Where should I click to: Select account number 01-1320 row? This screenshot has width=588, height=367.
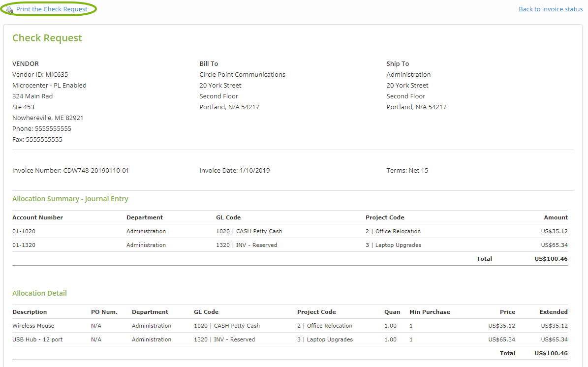(24, 245)
